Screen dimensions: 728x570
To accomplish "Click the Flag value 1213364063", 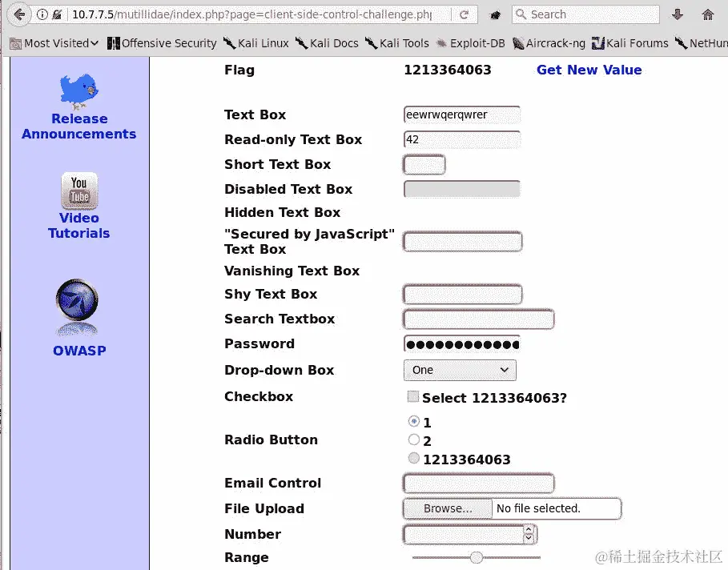I will click(448, 70).
